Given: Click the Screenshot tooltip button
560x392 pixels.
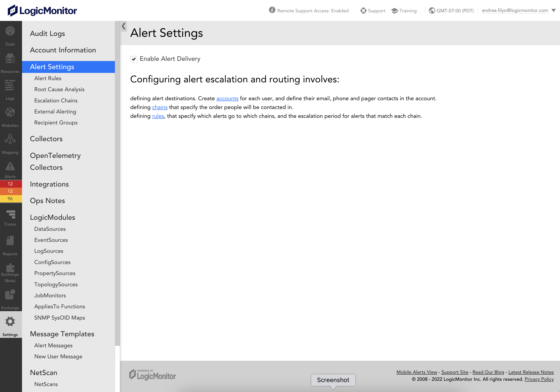Looking at the screenshot, I should coord(333,380).
